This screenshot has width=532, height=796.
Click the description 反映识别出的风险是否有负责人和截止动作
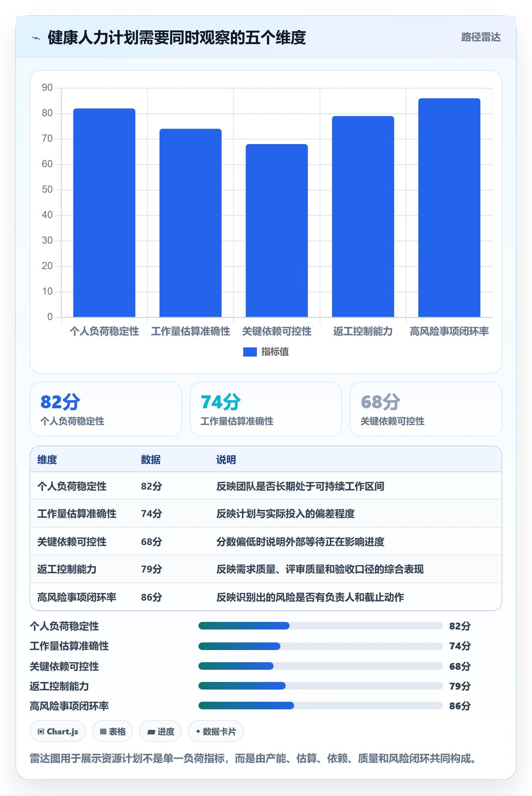click(x=310, y=597)
